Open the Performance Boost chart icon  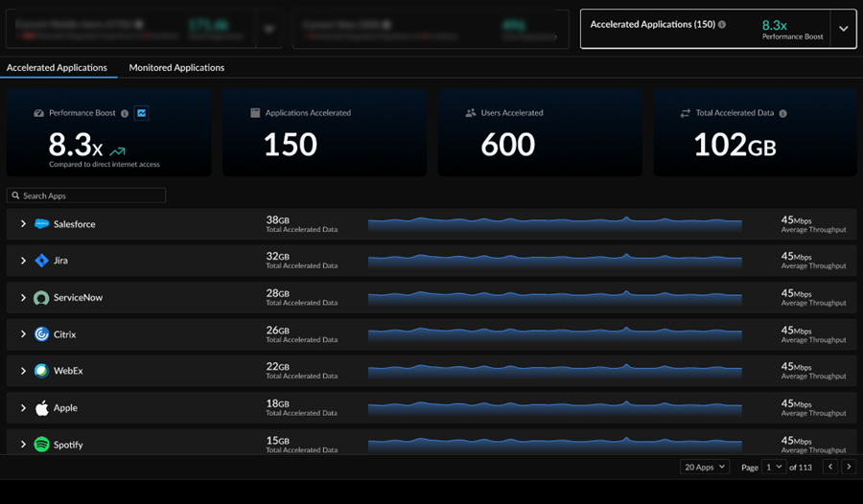click(x=142, y=113)
